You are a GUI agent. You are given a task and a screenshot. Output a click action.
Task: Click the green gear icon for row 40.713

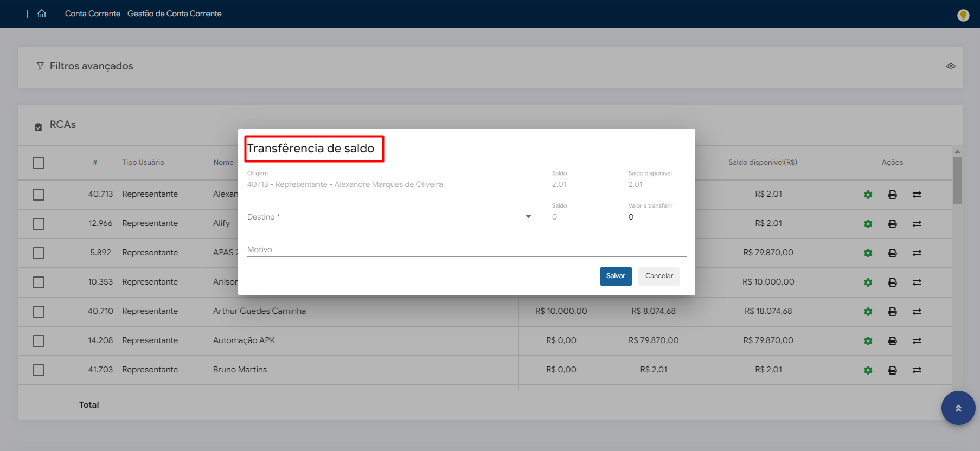(x=868, y=195)
